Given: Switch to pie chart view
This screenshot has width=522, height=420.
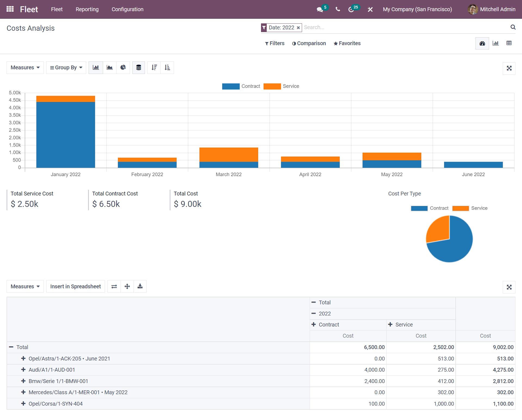Looking at the screenshot, I should coord(124,67).
